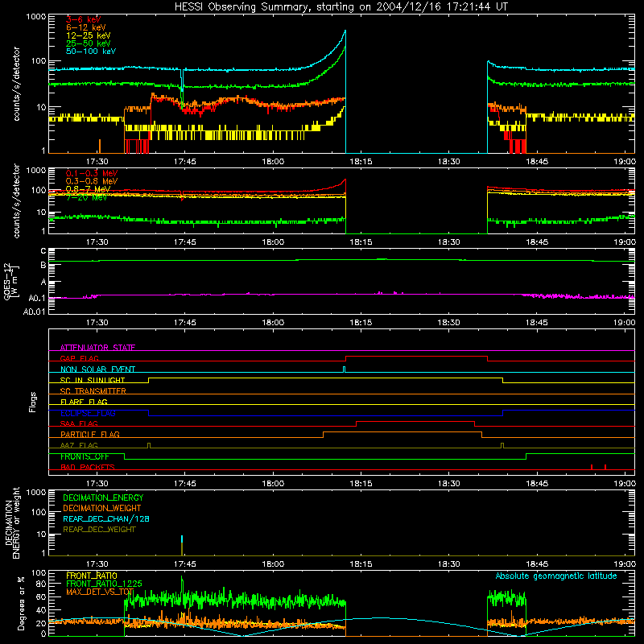Image resolution: width=644 pixels, height=644 pixels.
Task: Click 18:15 tick below the flags panel
Action: (x=361, y=484)
